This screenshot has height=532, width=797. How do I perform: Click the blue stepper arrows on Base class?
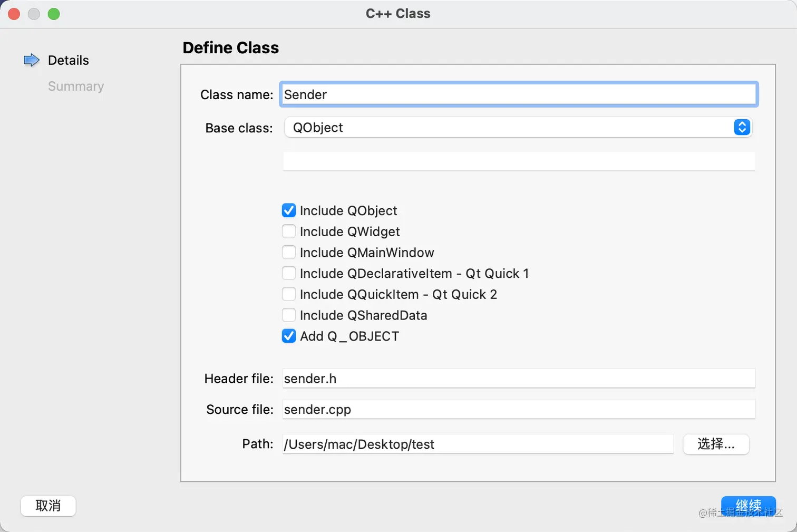tap(742, 127)
